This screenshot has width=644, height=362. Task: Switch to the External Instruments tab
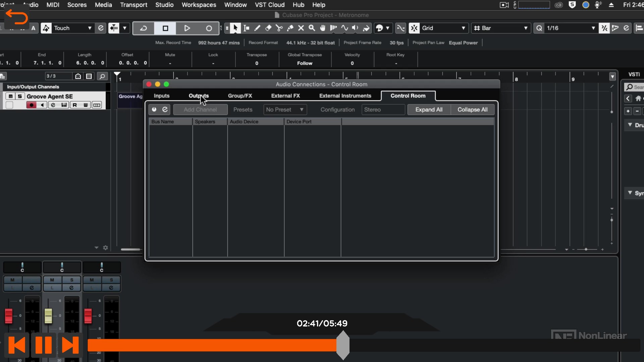click(x=345, y=96)
